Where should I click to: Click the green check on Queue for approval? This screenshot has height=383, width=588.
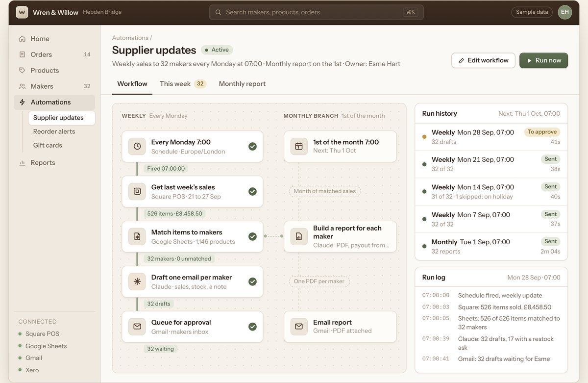click(x=252, y=327)
